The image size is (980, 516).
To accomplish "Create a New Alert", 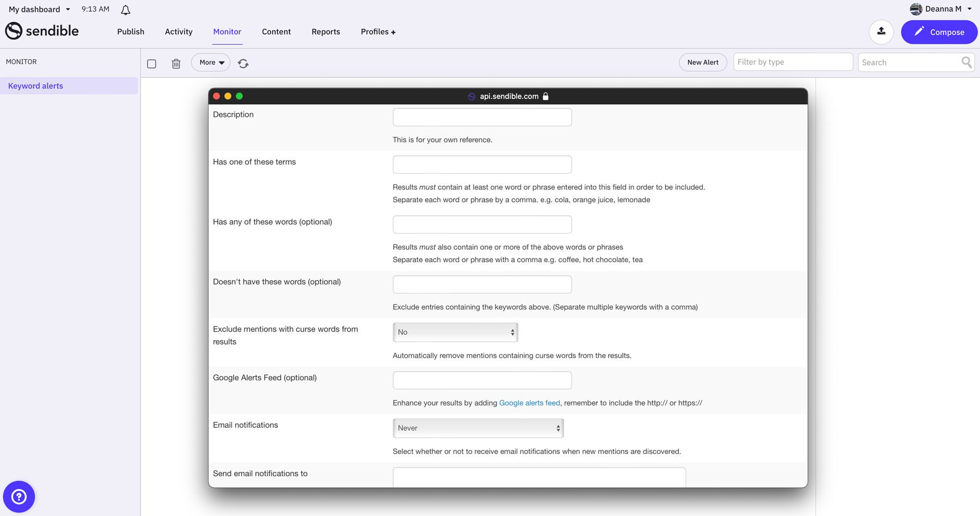I will tap(702, 62).
